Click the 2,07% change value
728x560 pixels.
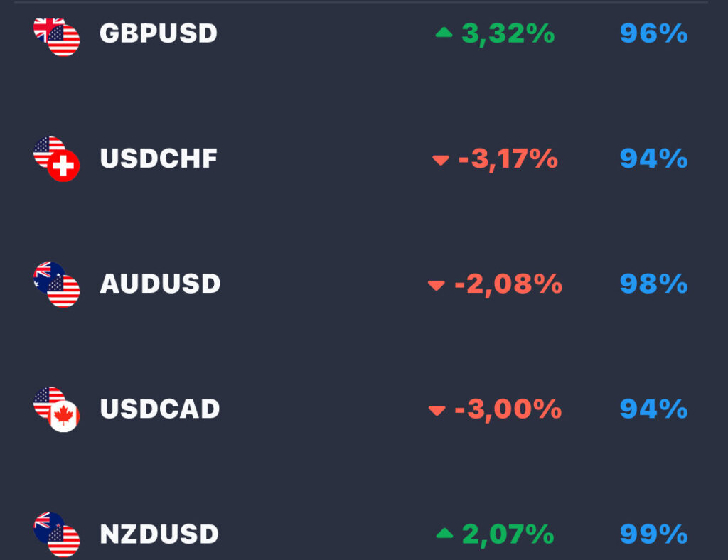pyautogui.click(x=508, y=535)
